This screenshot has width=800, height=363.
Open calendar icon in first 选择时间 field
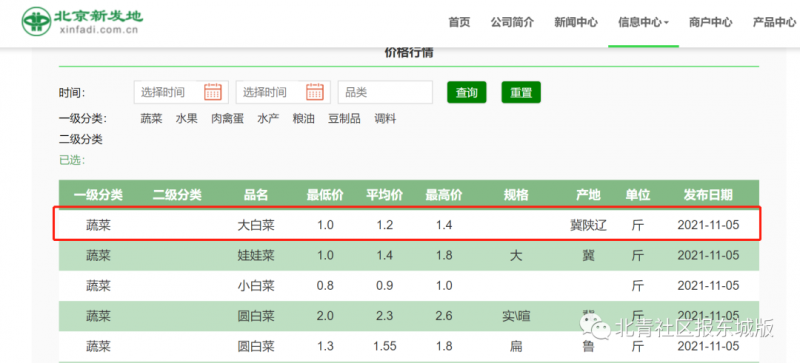coord(213,92)
